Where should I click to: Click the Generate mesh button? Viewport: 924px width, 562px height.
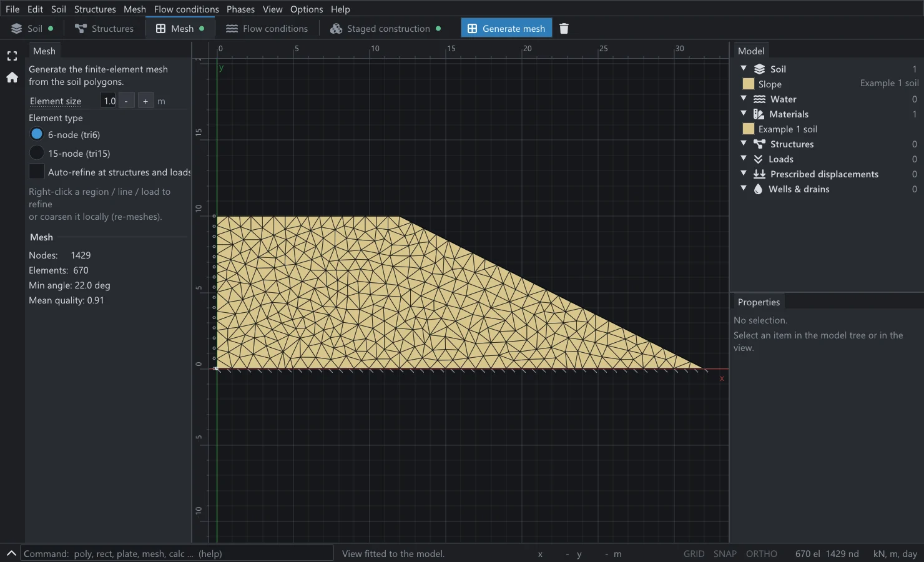(x=506, y=29)
